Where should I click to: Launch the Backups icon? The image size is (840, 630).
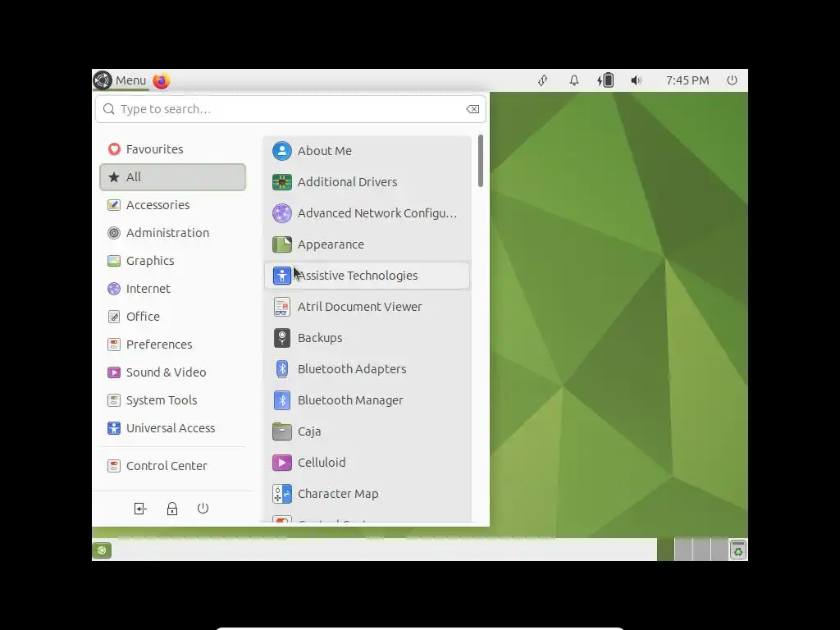pyautogui.click(x=282, y=338)
